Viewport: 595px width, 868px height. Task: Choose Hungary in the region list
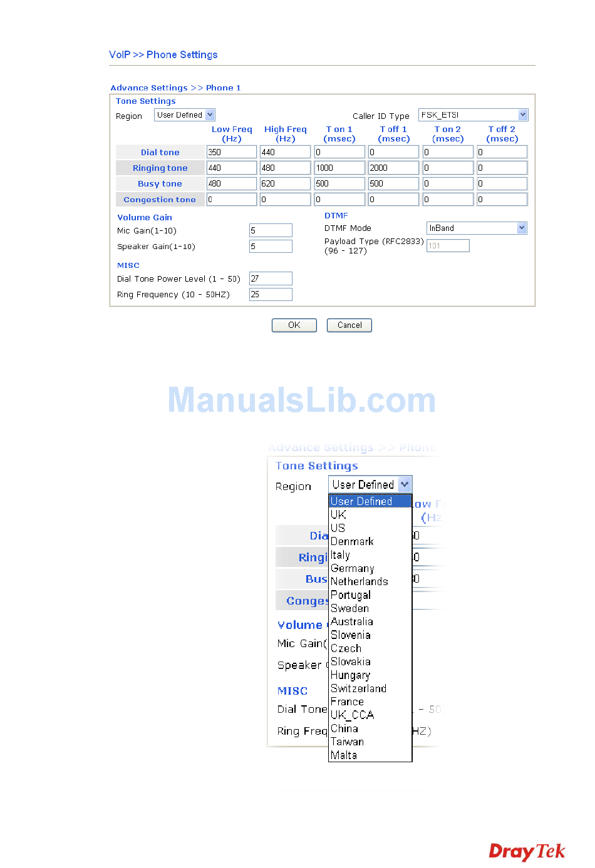click(370, 675)
